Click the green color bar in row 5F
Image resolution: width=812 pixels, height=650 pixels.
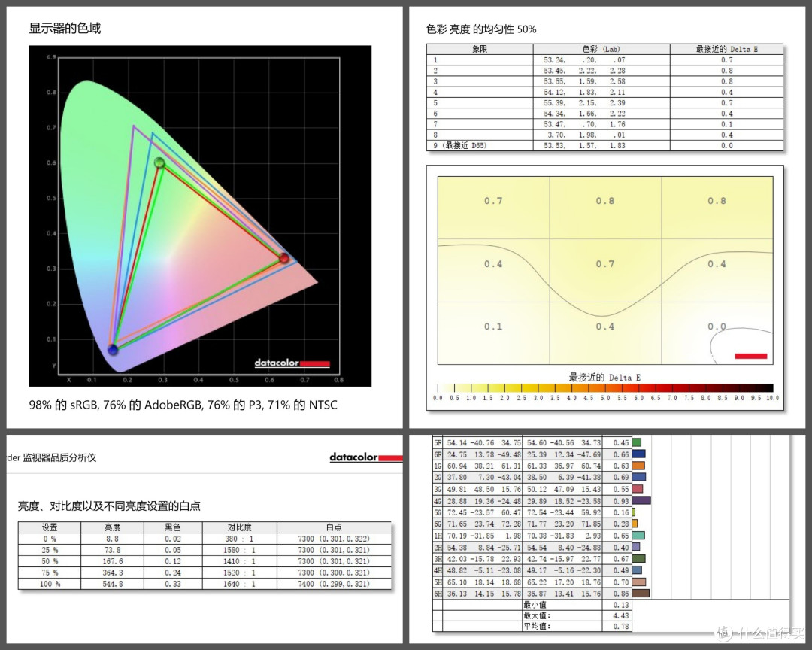click(x=637, y=442)
